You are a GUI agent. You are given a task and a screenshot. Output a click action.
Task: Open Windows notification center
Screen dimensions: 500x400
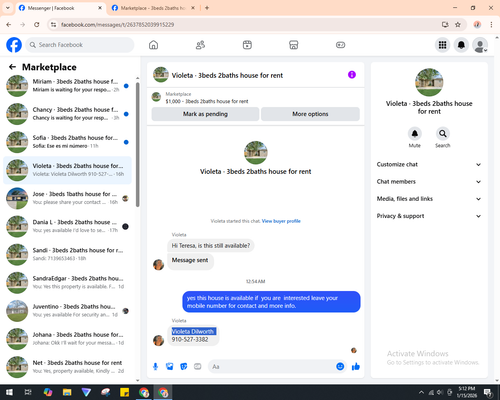(x=488, y=392)
